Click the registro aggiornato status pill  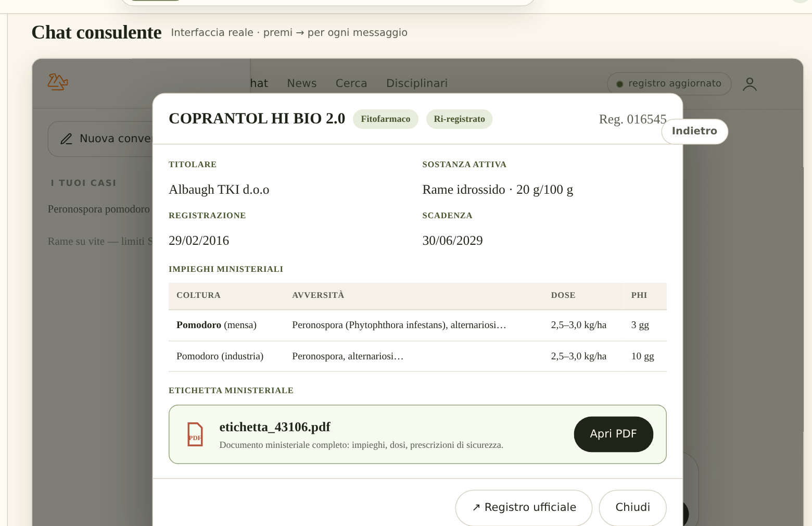point(669,83)
